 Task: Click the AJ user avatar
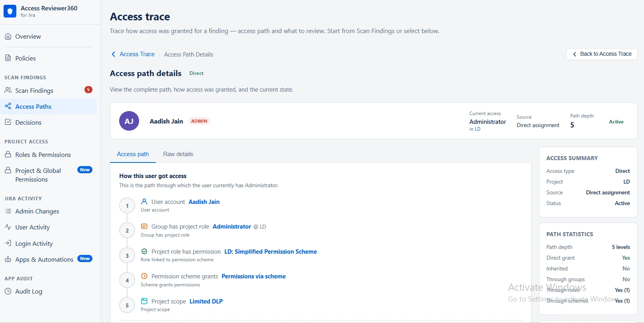click(x=129, y=121)
